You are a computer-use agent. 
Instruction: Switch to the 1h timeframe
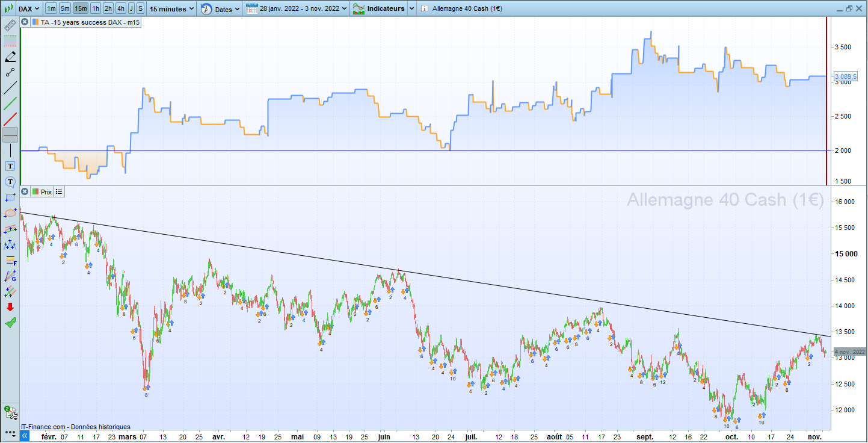click(96, 9)
